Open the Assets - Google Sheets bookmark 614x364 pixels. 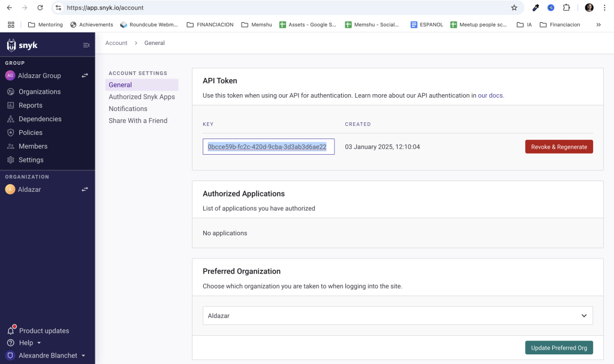(308, 25)
